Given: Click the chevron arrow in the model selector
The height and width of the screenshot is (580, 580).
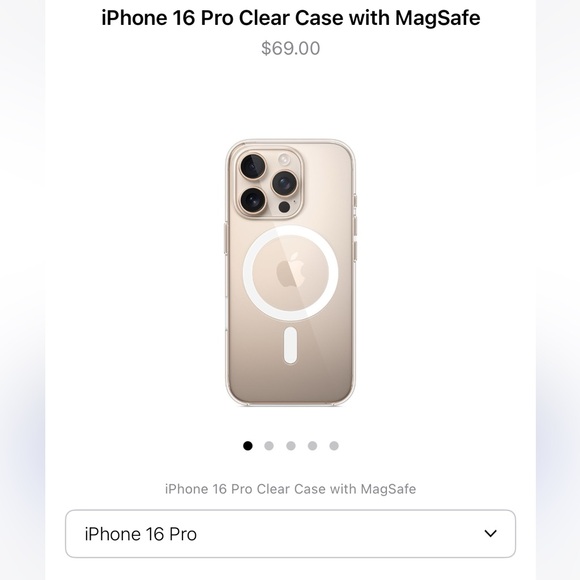Looking at the screenshot, I should (x=490, y=534).
